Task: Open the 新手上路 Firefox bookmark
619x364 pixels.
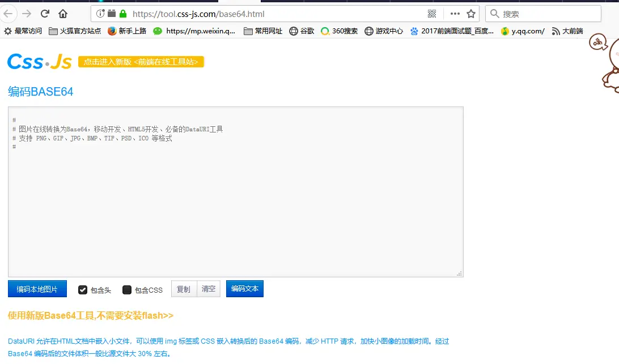Action: coord(127,31)
